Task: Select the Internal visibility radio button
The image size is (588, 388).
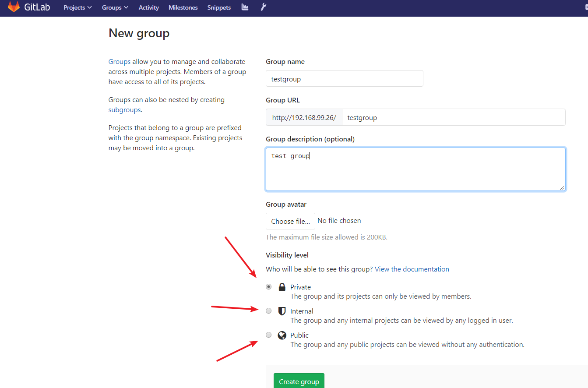Action: click(x=268, y=310)
